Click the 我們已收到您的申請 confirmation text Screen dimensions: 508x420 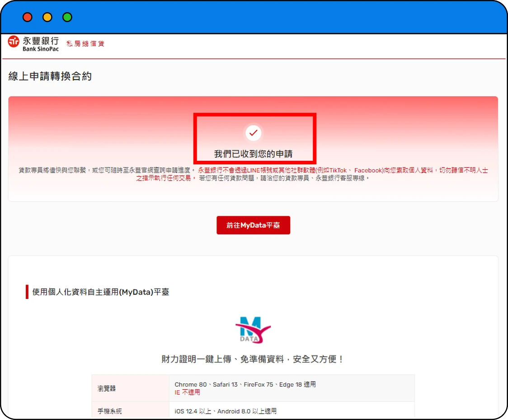254,154
